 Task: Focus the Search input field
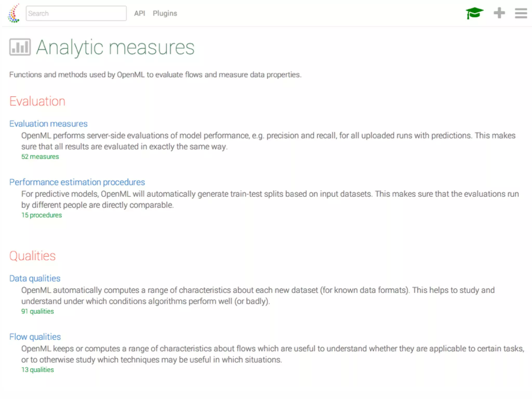click(76, 13)
